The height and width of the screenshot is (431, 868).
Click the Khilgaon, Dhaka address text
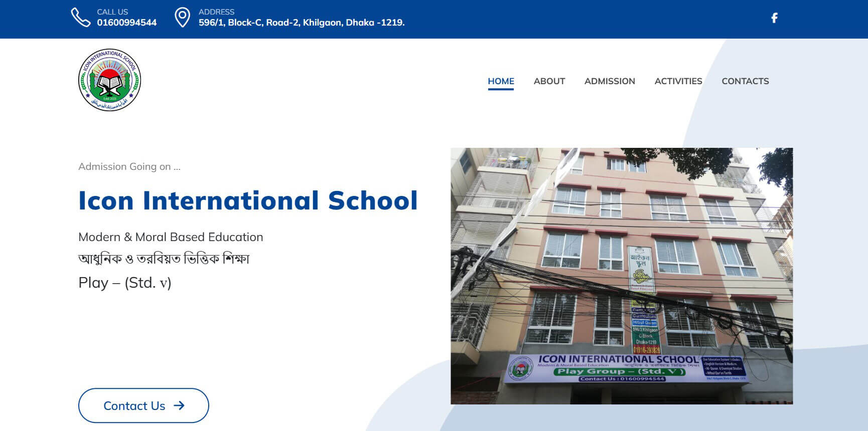point(302,23)
